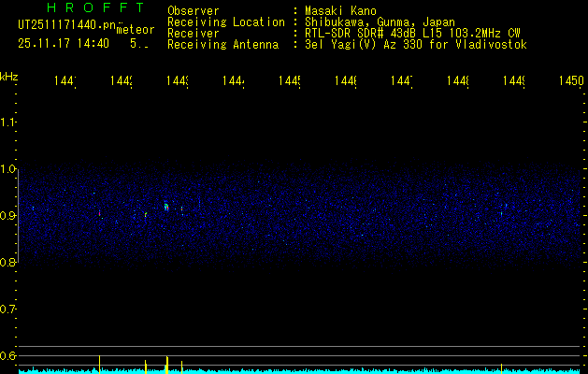Screen dimensions: 588x374
Task: Click the kHz unit label
Action: (x=9, y=76)
